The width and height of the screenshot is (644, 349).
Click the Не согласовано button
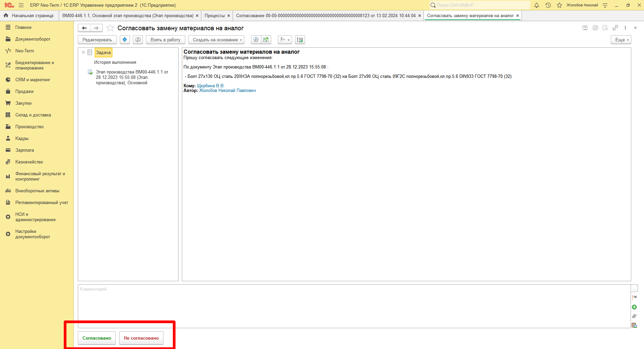coord(141,338)
